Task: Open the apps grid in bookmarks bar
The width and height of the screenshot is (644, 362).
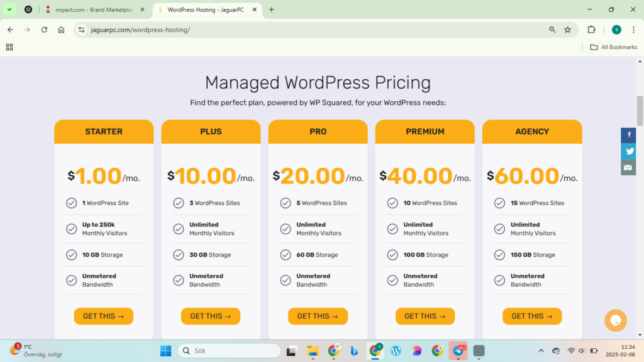Action: coord(9,47)
